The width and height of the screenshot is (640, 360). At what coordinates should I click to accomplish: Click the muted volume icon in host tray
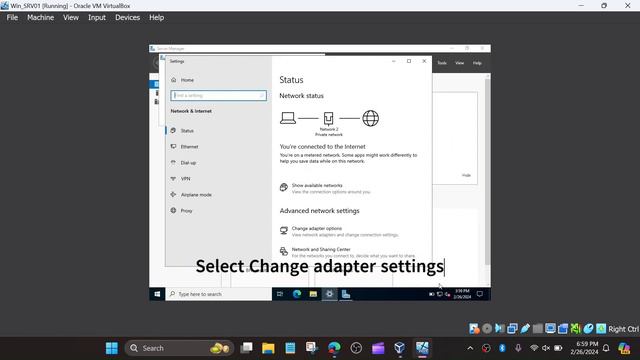coord(546,348)
